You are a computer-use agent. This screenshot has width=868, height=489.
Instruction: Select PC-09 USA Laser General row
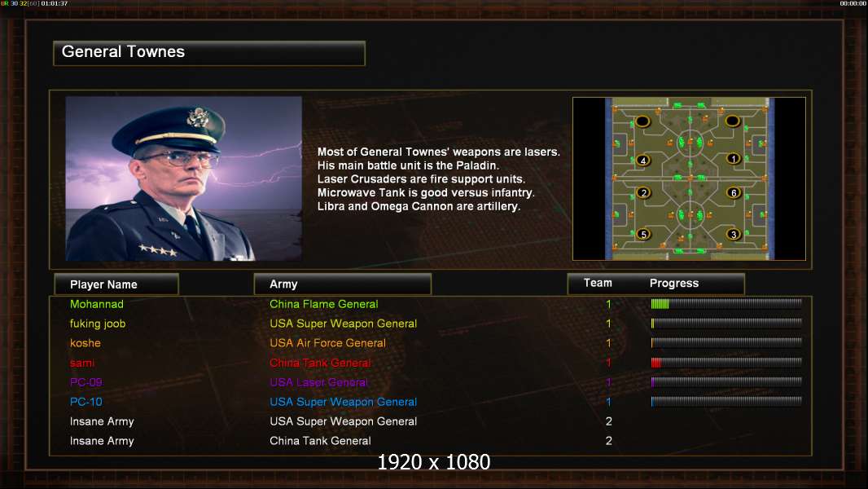pyautogui.click(x=431, y=382)
